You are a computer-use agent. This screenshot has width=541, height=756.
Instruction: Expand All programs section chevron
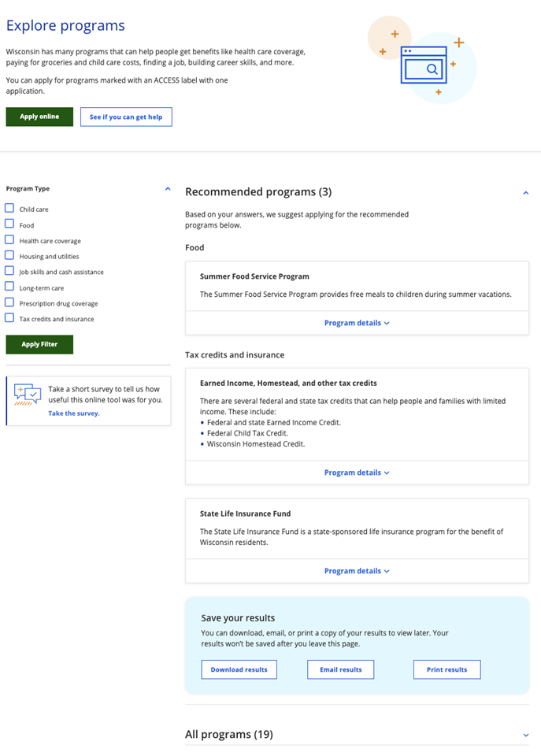click(525, 735)
